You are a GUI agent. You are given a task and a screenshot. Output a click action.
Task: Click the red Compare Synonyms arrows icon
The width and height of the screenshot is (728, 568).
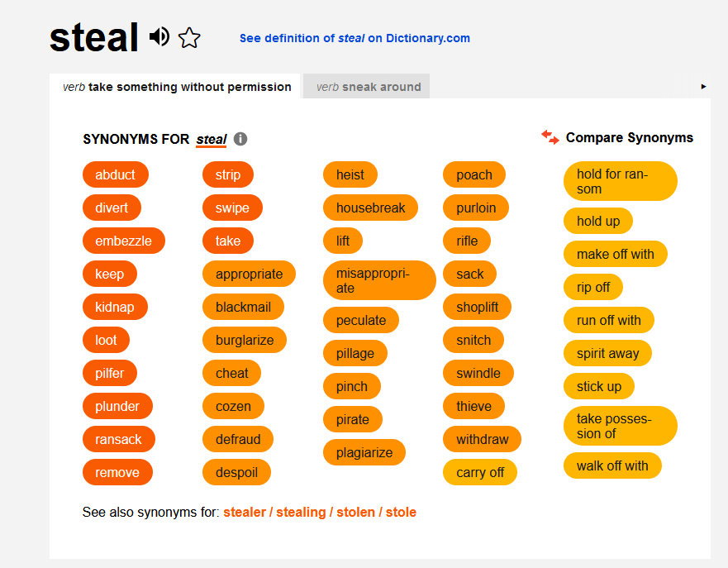tap(550, 137)
